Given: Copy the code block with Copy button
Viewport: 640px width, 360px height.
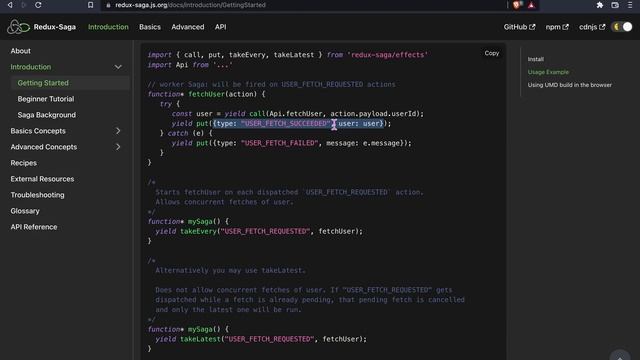Looking at the screenshot, I should 492,53.
